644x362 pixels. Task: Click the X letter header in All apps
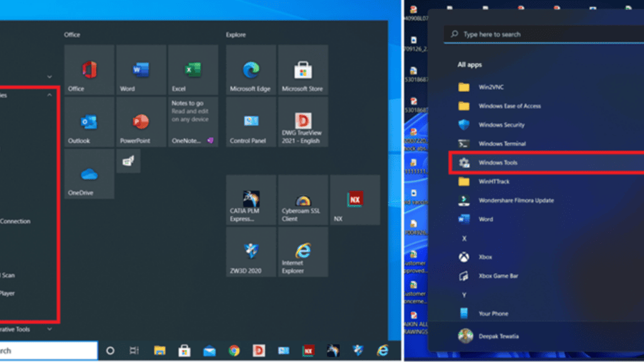[x=464, y=238]
